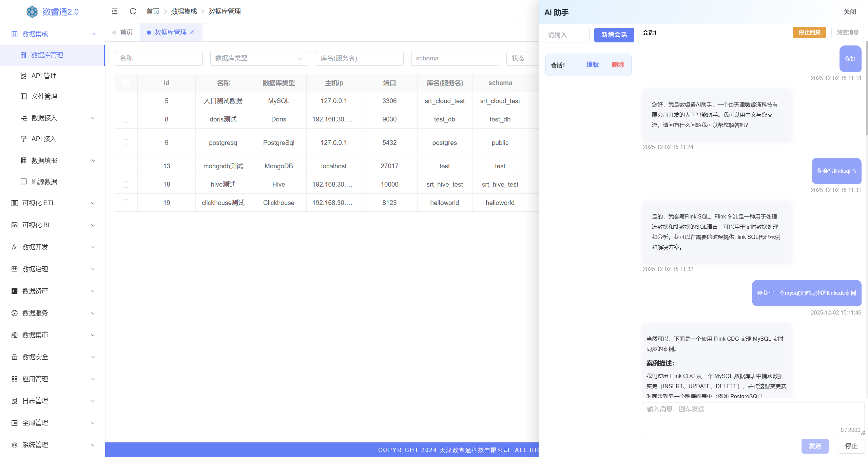Switch to the 首页 tab
This screenshot has width=868, height=457.
tap(126, 32)
